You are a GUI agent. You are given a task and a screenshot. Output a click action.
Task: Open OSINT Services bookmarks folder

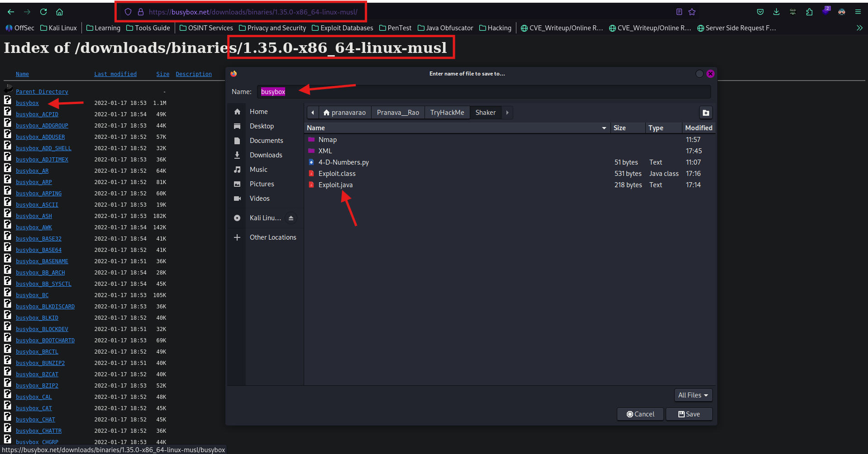coord(206,28)
